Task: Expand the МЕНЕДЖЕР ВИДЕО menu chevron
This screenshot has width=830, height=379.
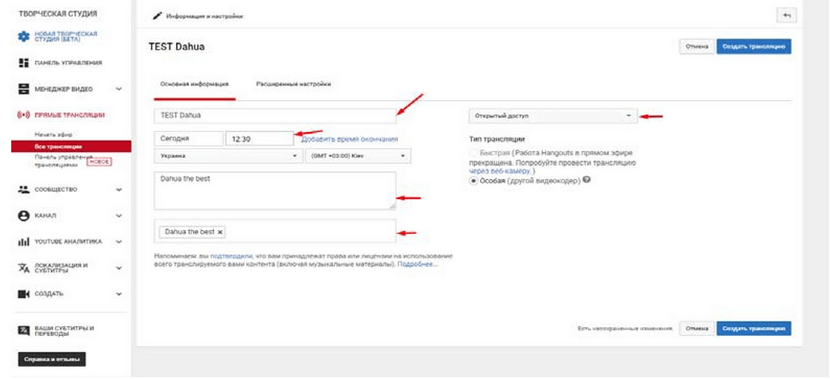Action: (119, 89)
